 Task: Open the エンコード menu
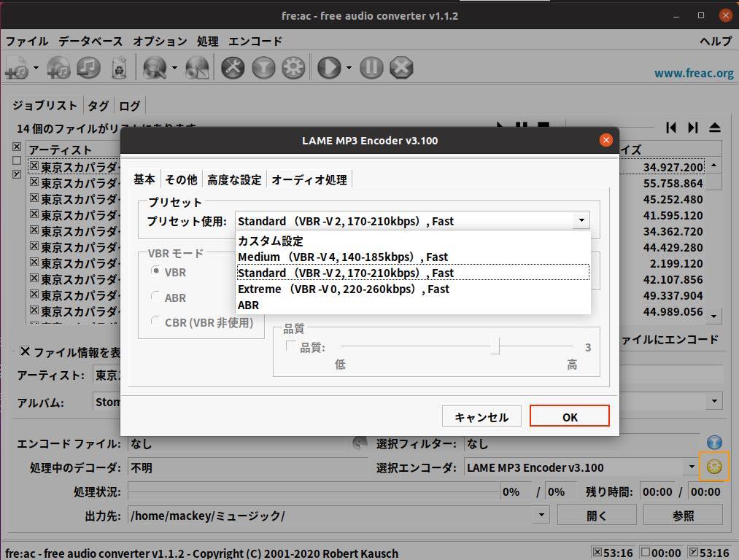click(255, 42)
